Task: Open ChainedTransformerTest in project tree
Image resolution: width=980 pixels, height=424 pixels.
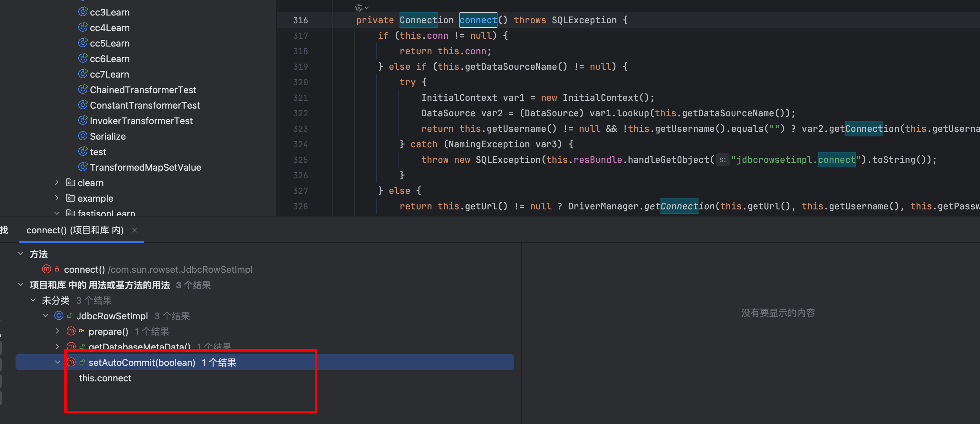Action: tap(143, 90)
